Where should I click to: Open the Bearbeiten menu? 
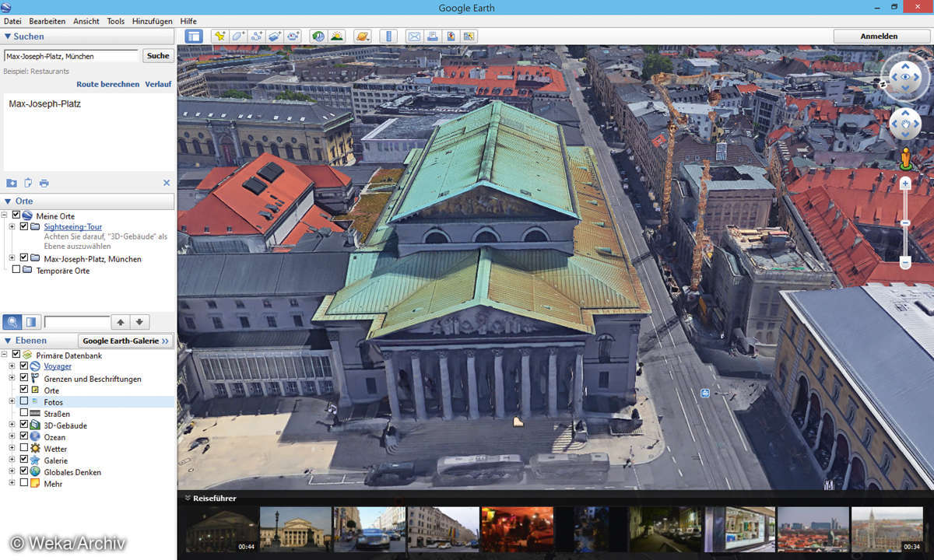click(x=47, y=21)
